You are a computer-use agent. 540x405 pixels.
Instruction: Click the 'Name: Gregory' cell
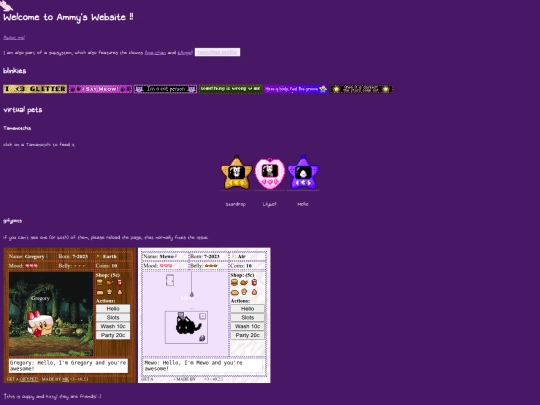click(31, 256)
